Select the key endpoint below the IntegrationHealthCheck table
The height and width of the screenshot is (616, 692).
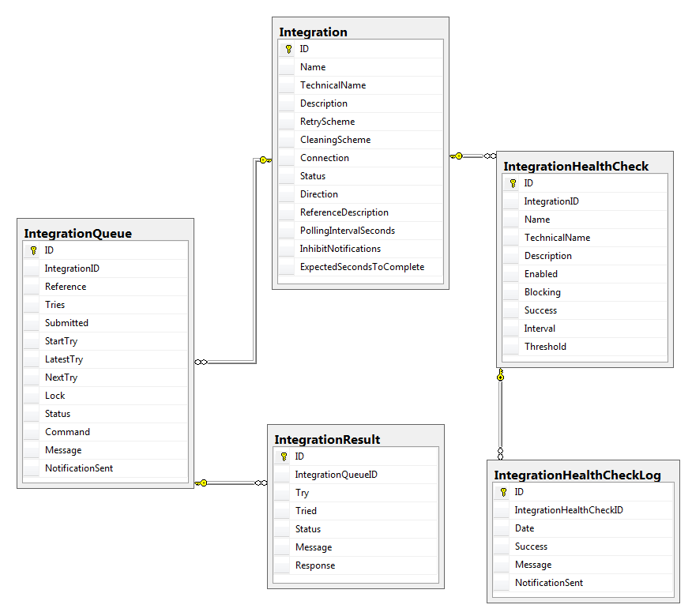tap(500, 376)
